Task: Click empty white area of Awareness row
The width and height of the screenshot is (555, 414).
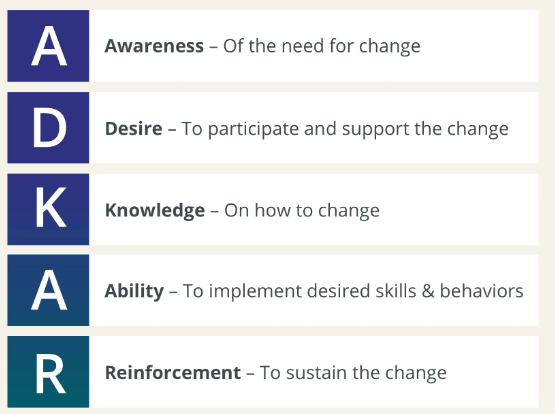Action: coord(481,46)
